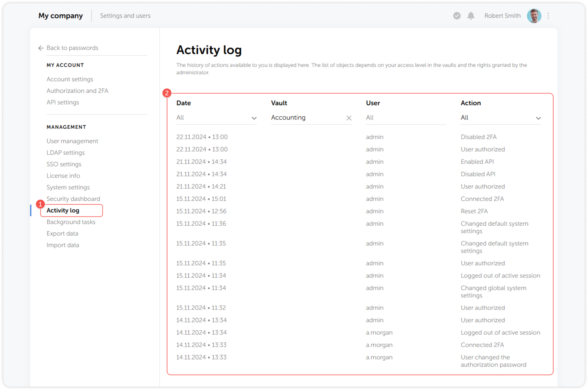Viewport: 588px width, 390px height.
Task: Click the checkmark status icon in top bar
Action: click(457, 16)
